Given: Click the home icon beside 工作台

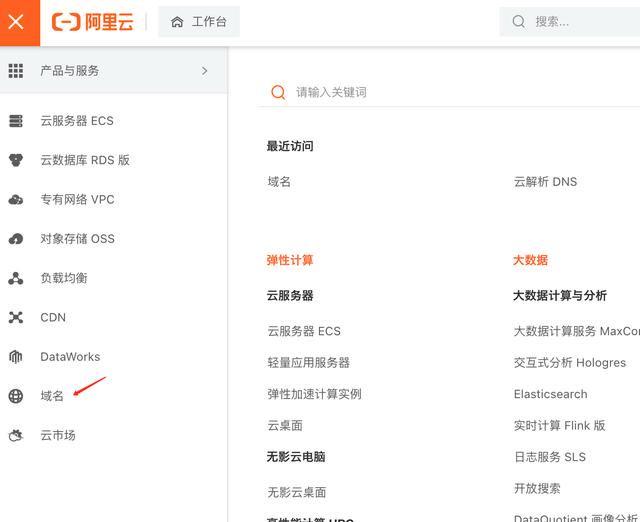Looking at the screenshot, I should pyautogui.click(x=177, y=22).
